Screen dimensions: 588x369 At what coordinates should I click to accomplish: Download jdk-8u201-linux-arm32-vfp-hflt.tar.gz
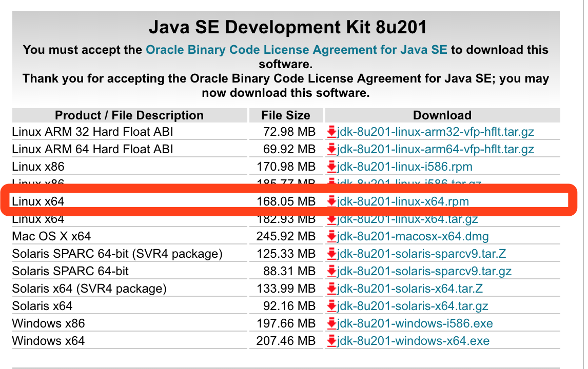coord(436,132)
